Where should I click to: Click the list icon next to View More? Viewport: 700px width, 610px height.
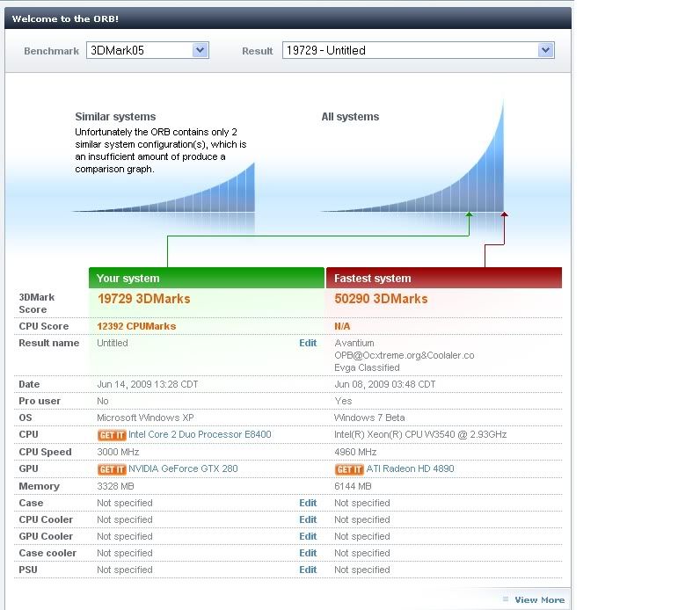(x=506, y=599)
